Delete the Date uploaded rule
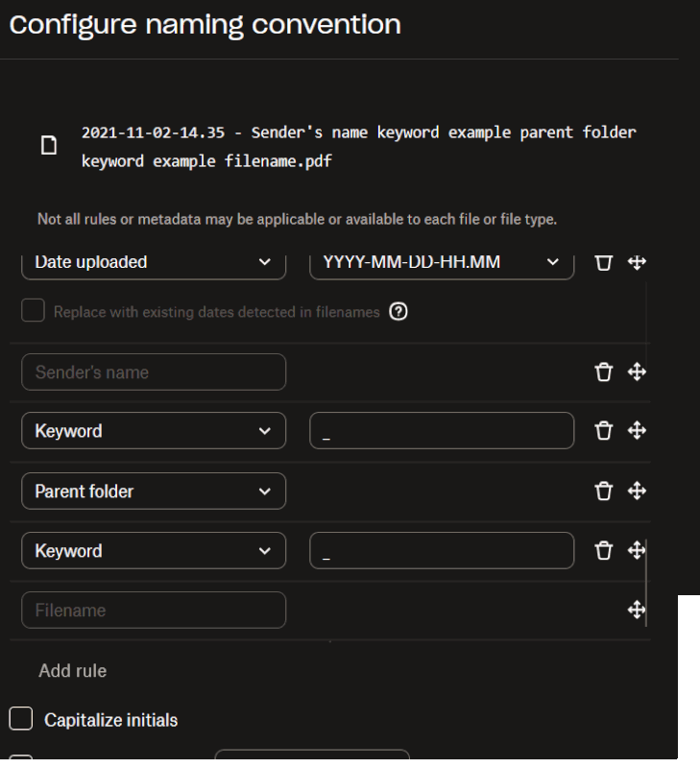Image resolution: width=700 pixels, height=768 pixels. [603, 262]
